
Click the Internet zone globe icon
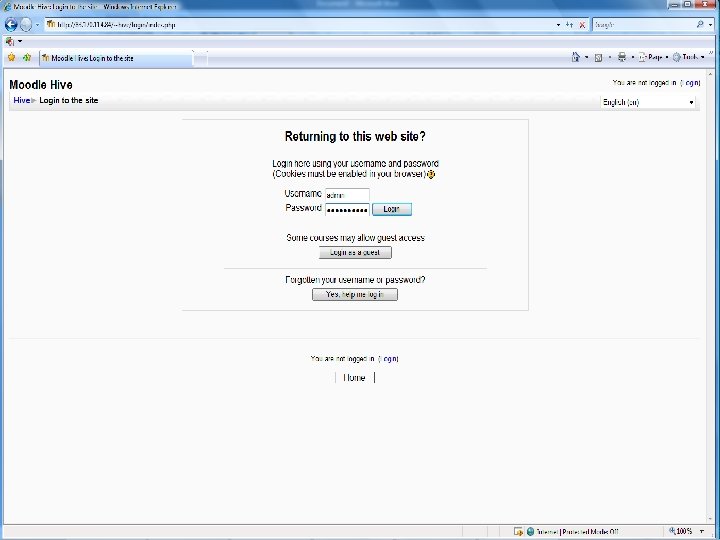coord(530,532)
